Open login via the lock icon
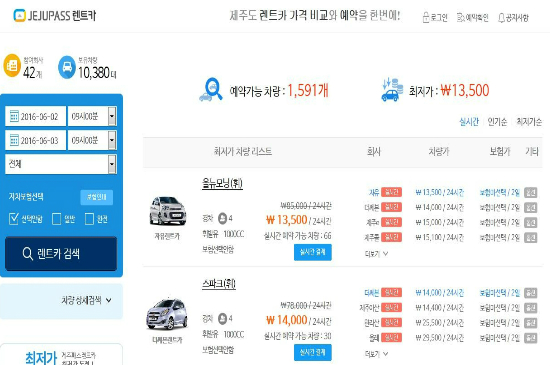 tap(426, 17)
